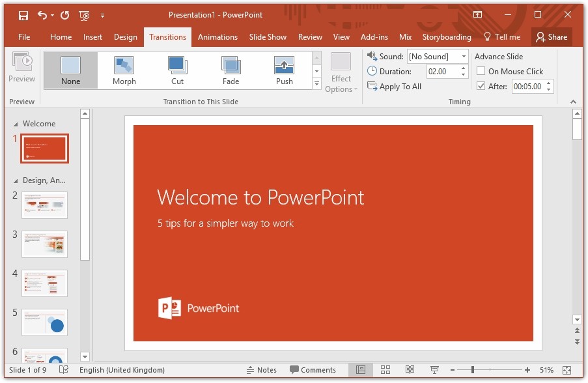Collapse the Design, An... section

click(x=16, y=181)
